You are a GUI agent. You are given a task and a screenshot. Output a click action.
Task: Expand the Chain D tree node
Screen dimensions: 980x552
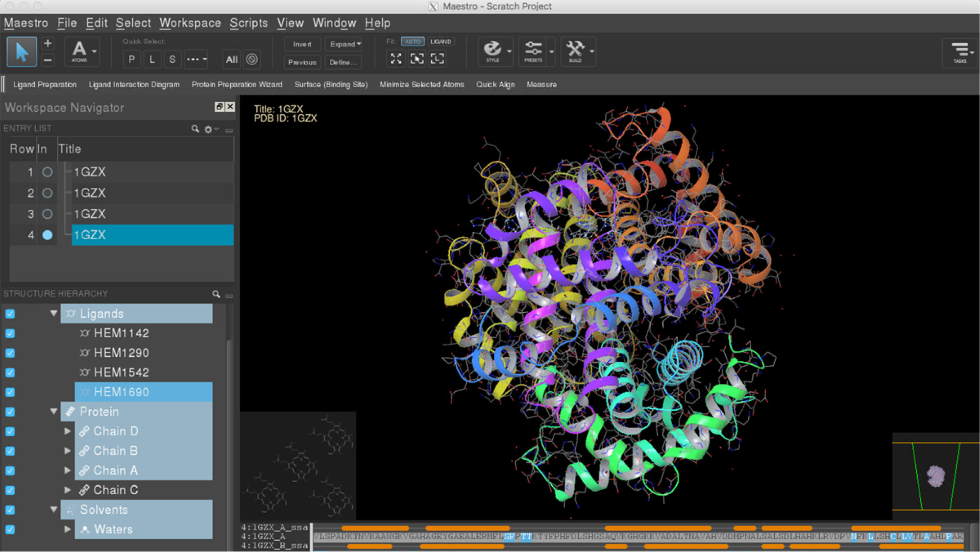click(68, 431)
